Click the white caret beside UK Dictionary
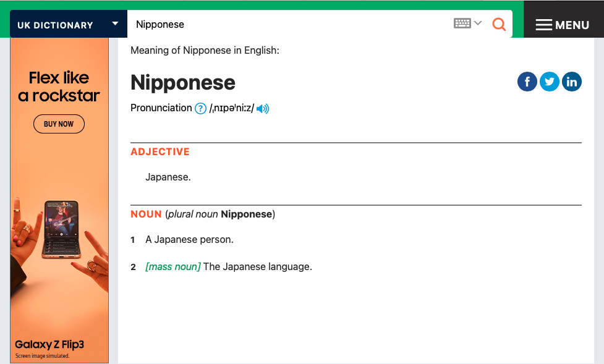 tap(115, 24)
